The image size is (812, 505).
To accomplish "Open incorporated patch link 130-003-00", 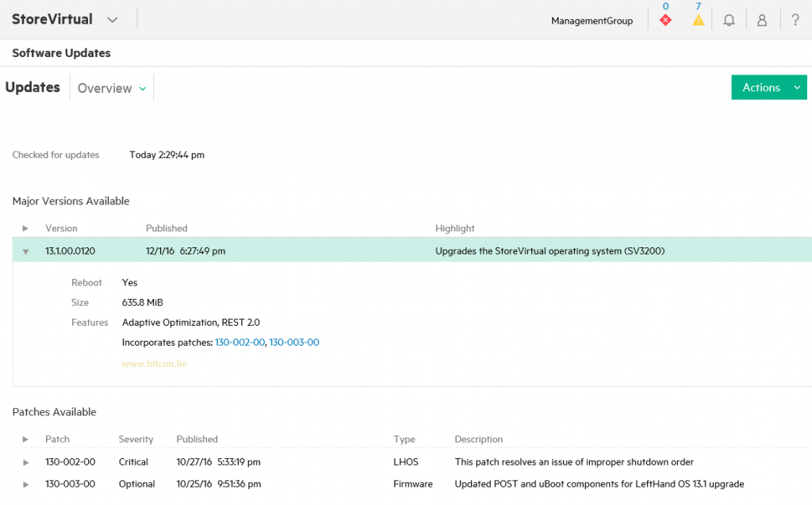I will [x=294, y=342].
